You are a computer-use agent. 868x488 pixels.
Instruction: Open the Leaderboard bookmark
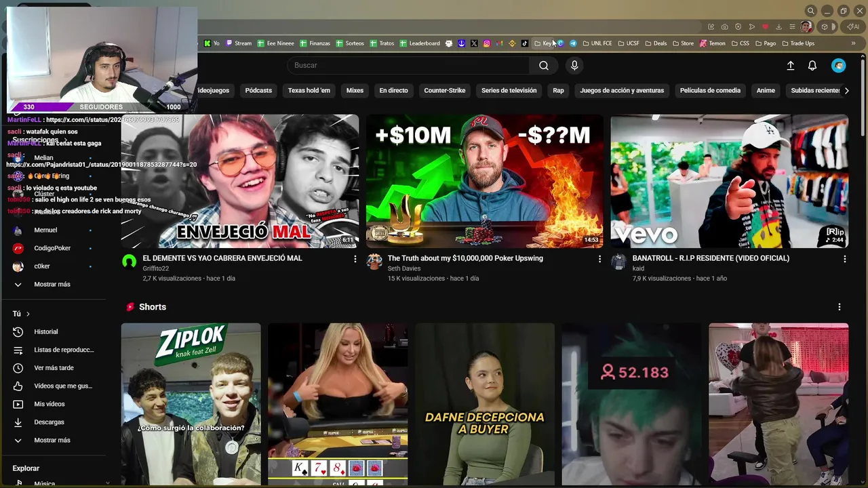click(420, 43)
